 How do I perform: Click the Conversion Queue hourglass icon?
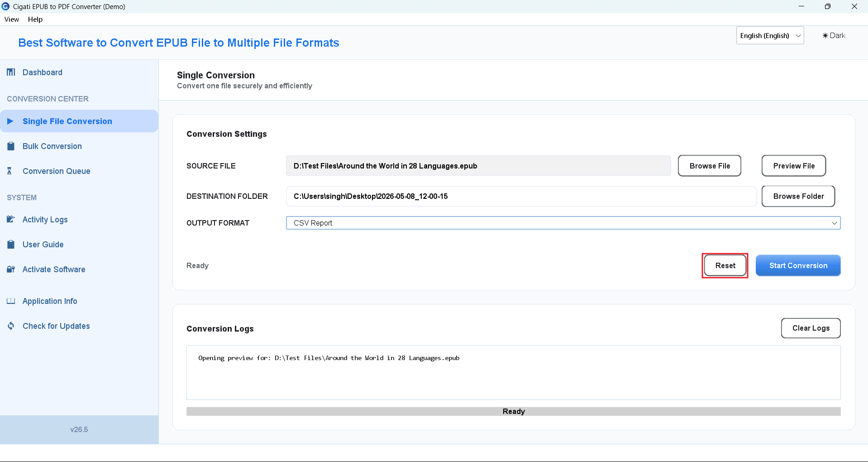click(10, 171)
